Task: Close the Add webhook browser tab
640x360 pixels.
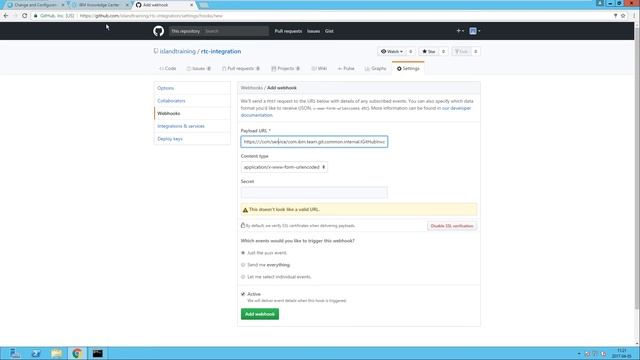Action: pyautogui.click(x=191, y=5)
